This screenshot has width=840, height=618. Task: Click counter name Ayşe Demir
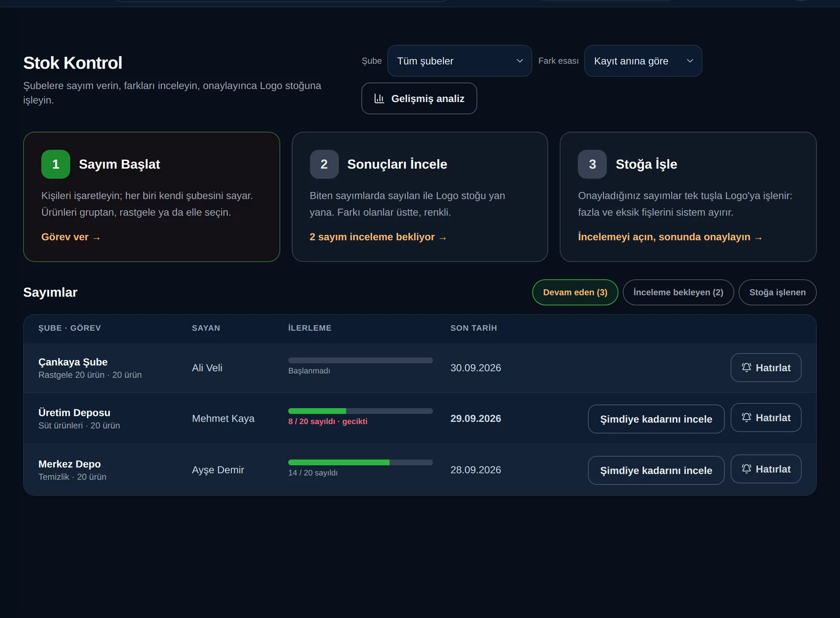[x=218, y=470]
